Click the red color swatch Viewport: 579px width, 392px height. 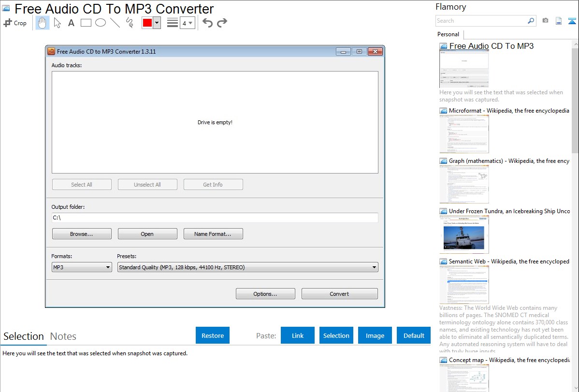147,23
